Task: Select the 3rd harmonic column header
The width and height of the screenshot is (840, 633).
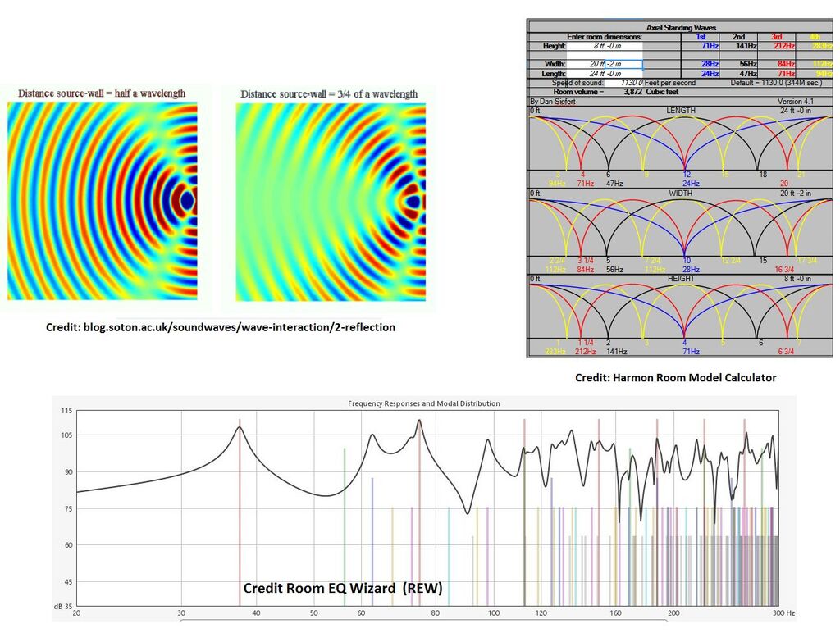Action: [775, 37]
